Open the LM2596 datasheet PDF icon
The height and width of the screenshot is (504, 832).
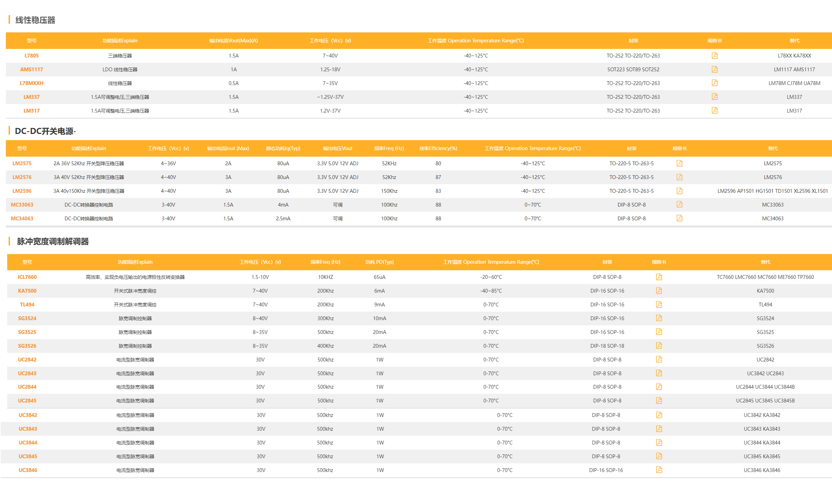tap(679, 191)
